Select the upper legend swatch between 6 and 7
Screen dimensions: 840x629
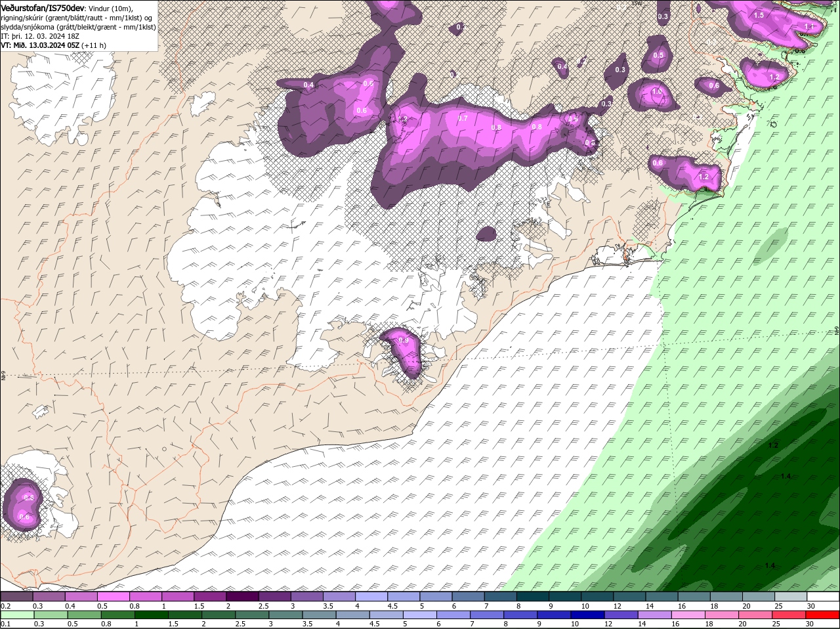[467, 596]
